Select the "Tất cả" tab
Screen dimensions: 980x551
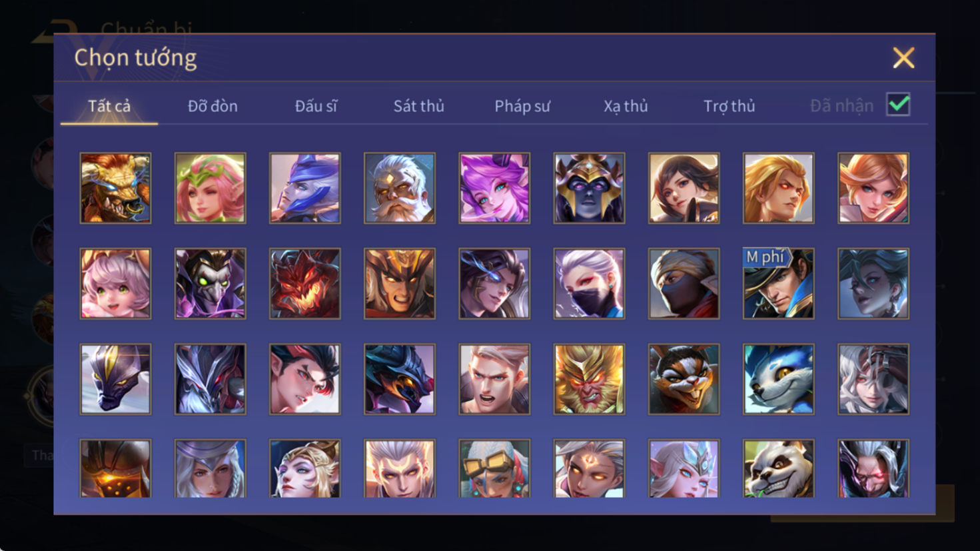click(109, 106)
